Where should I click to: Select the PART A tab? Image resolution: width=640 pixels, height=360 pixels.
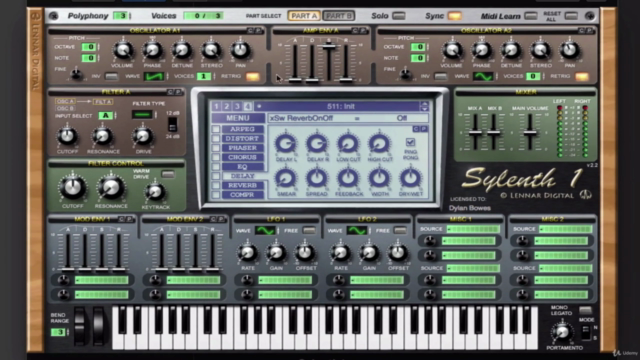pyautogui.click(x=304, y=16)
